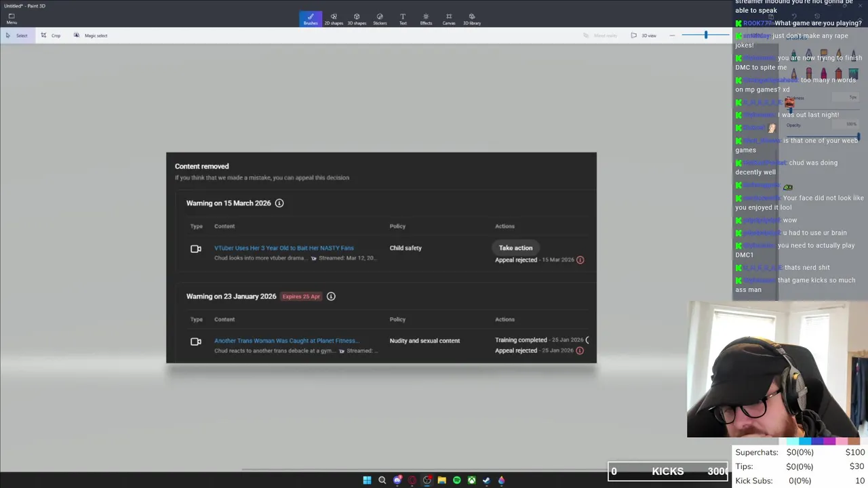This screenshot has width=868, height=488.
Task: Open OBS Studio from the taskbar
Action: coord(427,480)
